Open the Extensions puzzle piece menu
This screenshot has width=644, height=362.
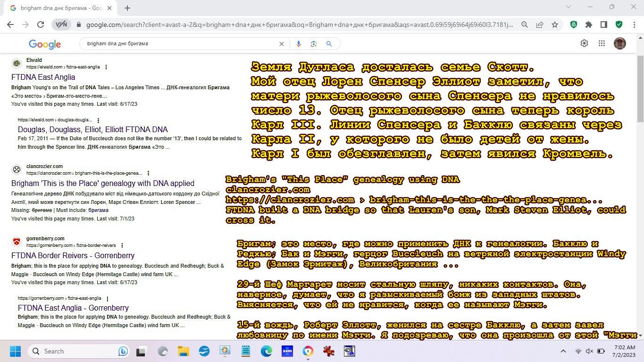pos(589,25)
